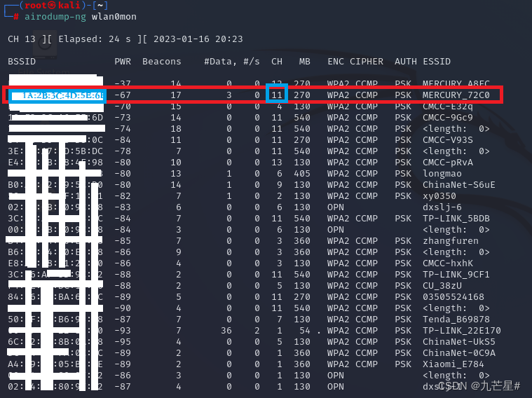Viewport: 532px width, 398px height.
Task: Select the zhangfuren network name
Action: (x=450, y=240)
